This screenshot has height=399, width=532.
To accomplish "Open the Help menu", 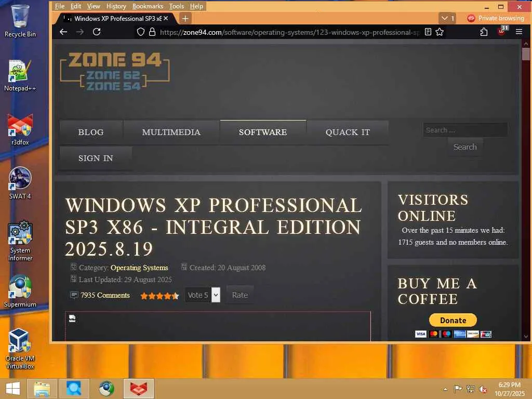I will coord(196,6).
